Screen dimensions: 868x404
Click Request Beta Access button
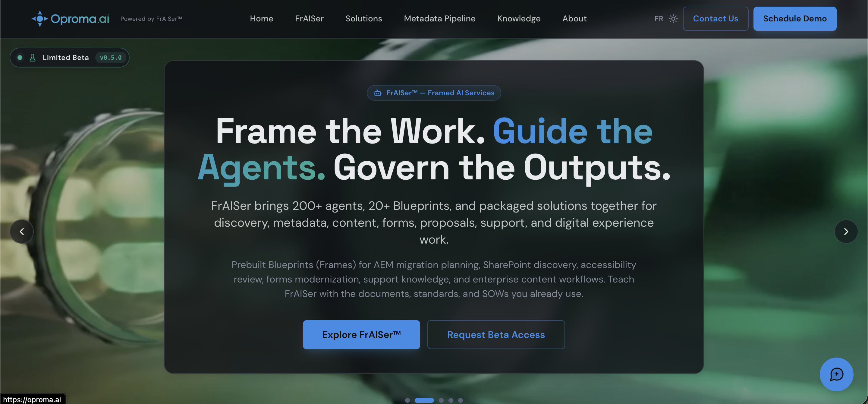tap(496, 335)
